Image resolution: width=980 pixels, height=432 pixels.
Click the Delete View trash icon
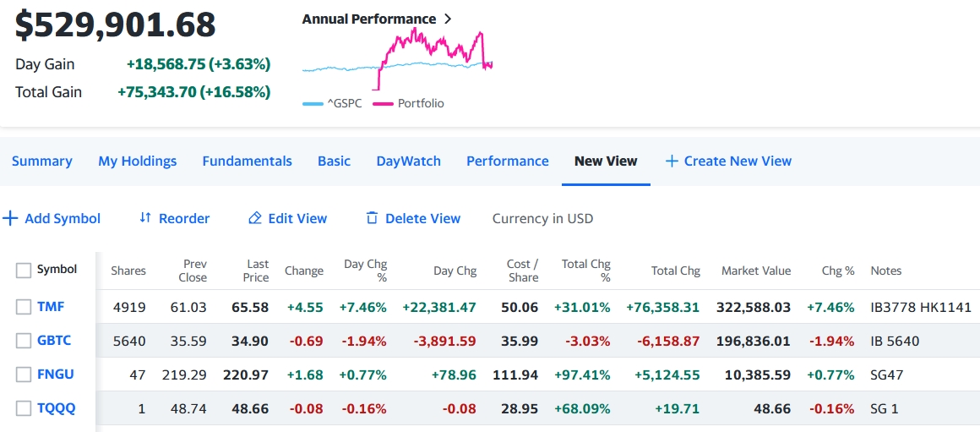point(372,218)
